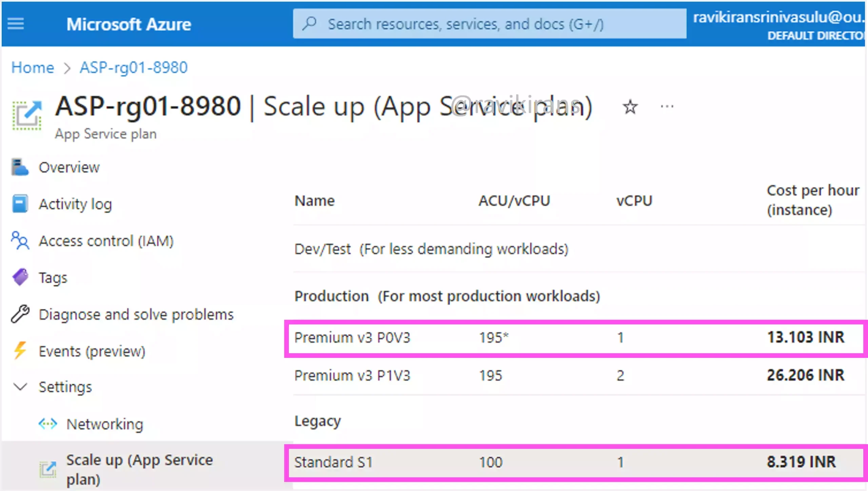Collapse the Settings section chevron

(x=20, y=387)
